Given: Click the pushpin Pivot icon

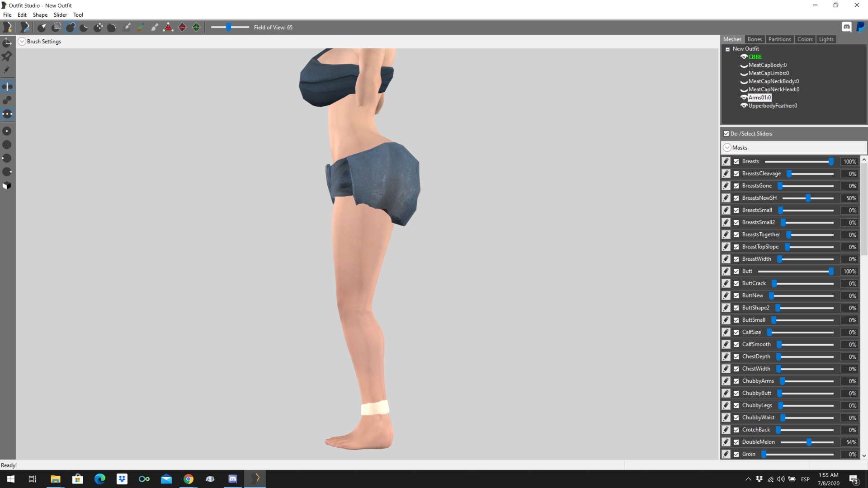Looking at the screenshot, I should click(x=7, y=56).
